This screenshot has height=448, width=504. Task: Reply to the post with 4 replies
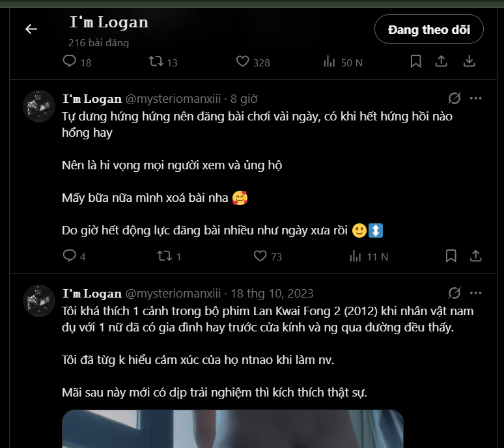(x=70, y=256)
